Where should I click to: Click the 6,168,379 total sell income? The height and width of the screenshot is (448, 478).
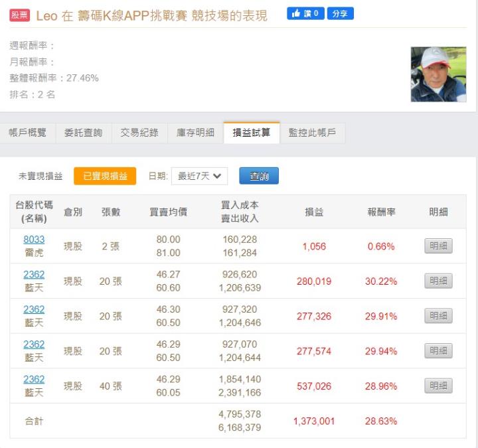[x=240, y=428]
